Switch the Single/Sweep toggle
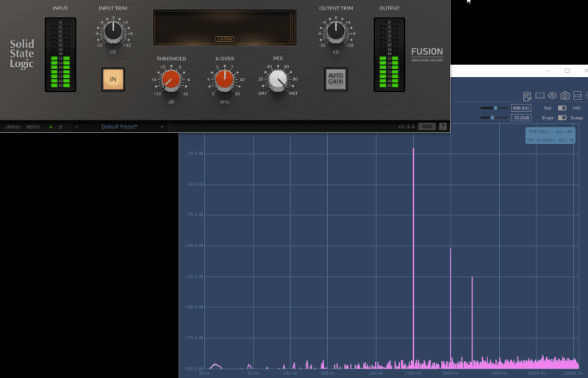Image resolution: width=588 pixels, height=378 pixels. click(x=562, y=118)
